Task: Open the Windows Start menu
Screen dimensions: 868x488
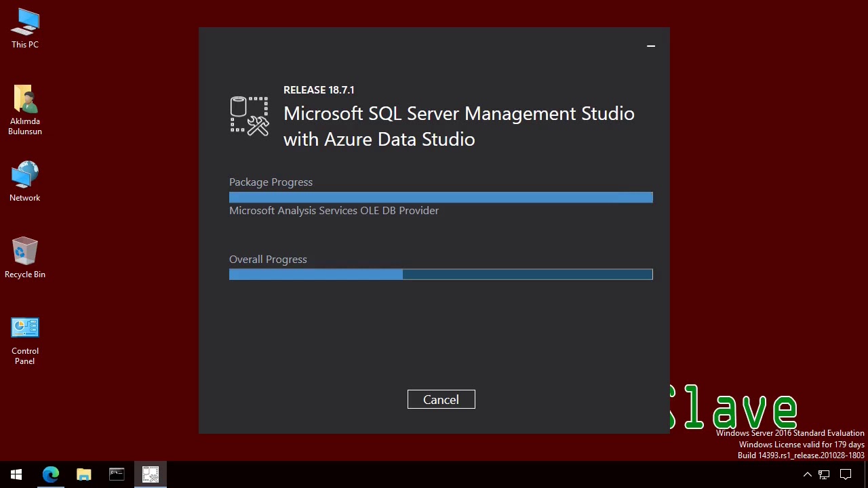Action: (x=16, y=474)
